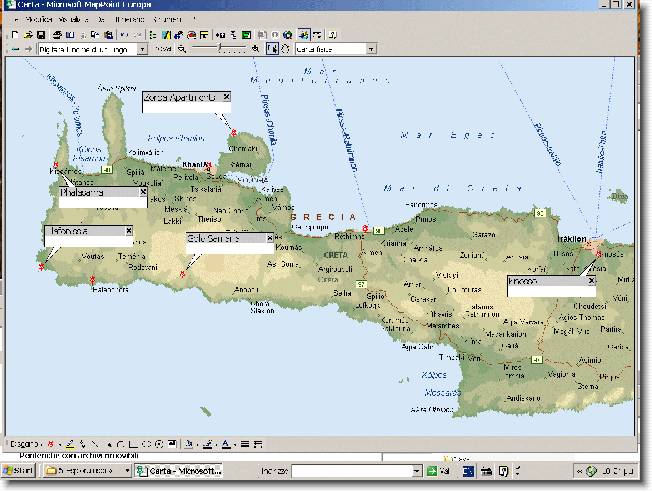Open the Visualizza menu

74,20
